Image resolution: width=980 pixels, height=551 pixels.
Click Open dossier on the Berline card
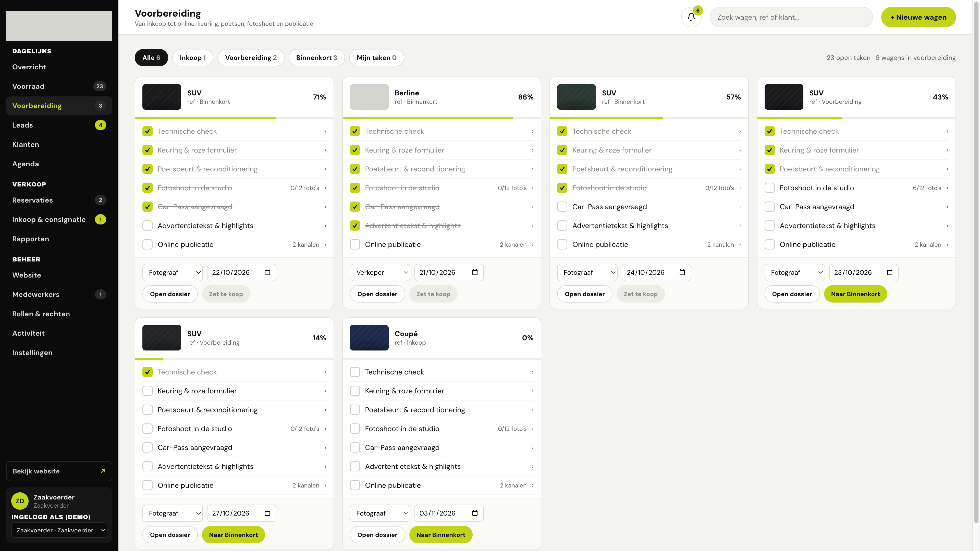[x=377, y=294]
